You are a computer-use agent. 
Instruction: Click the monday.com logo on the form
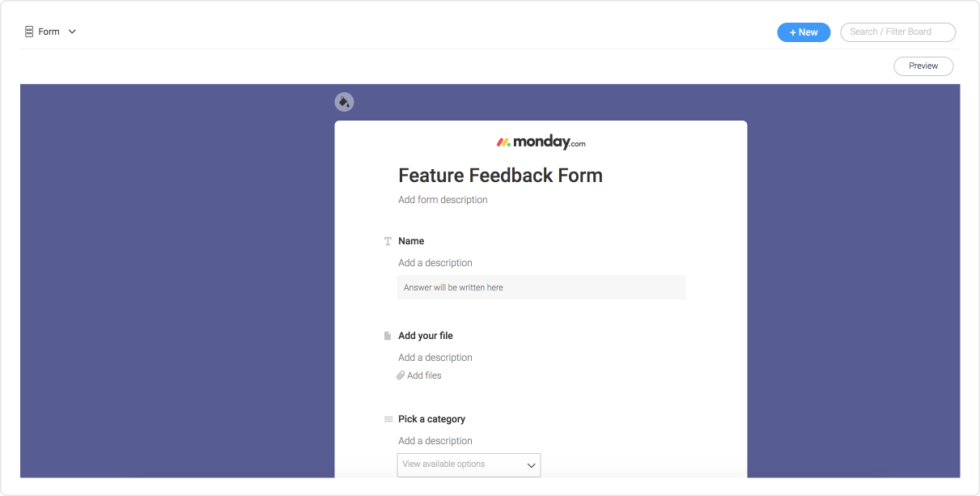pos(541,142)
